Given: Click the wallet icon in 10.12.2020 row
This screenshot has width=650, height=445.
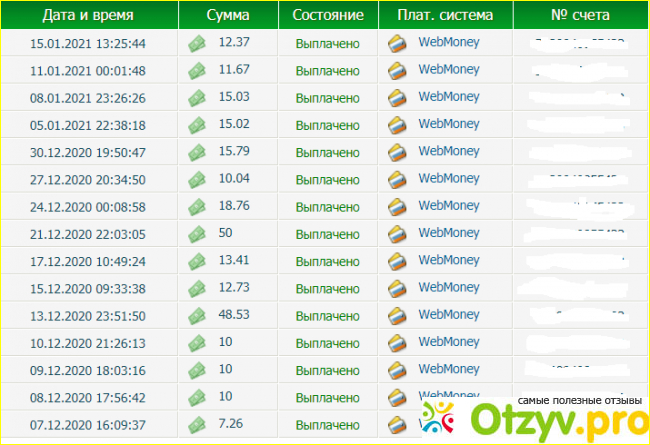Looking at the screenshot, I should (397, 342).
